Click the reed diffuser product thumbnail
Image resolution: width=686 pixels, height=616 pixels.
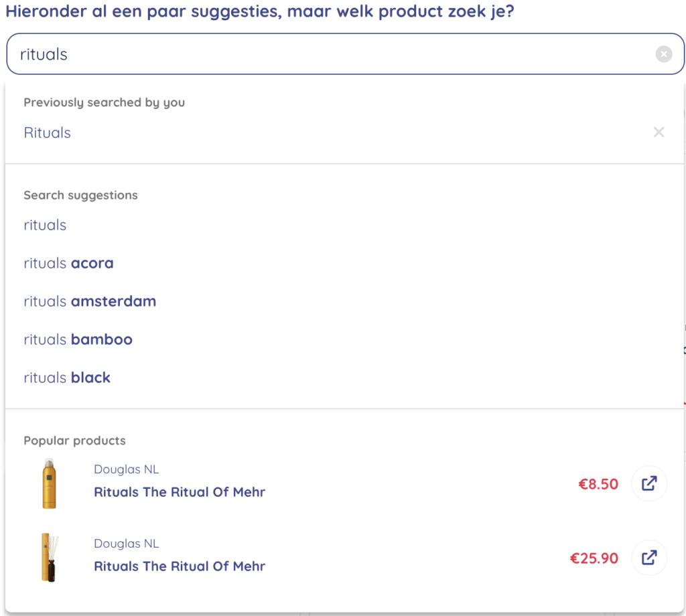coord(49,558)
